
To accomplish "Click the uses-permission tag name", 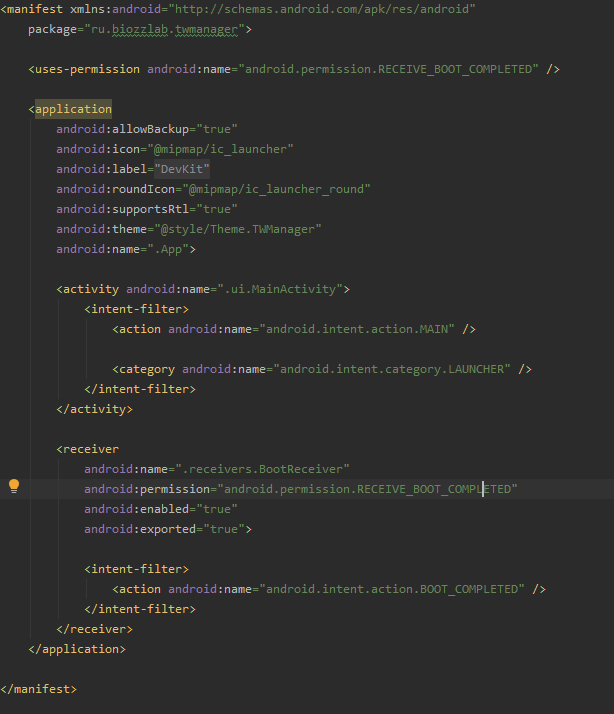I will [x=87, y=69].
